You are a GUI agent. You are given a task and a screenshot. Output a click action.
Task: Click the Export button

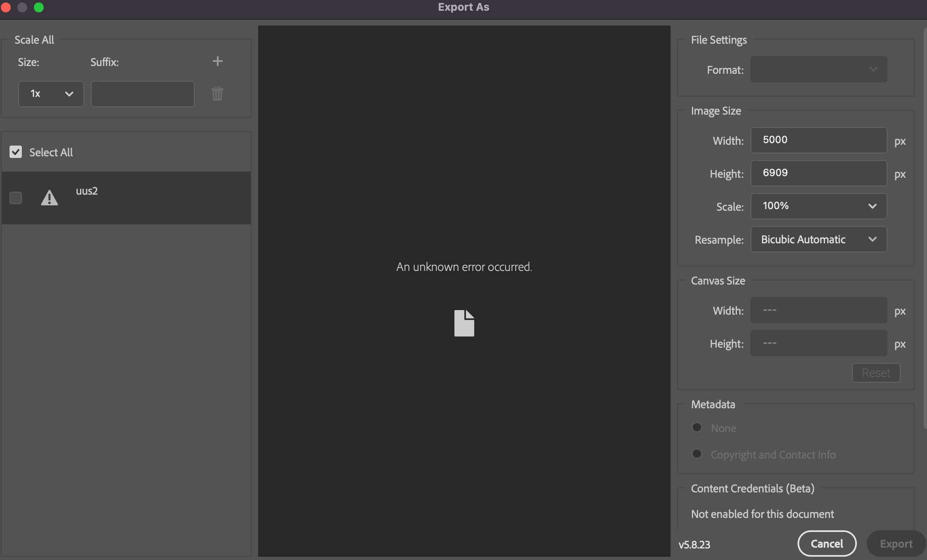click(x=896, y=544)
